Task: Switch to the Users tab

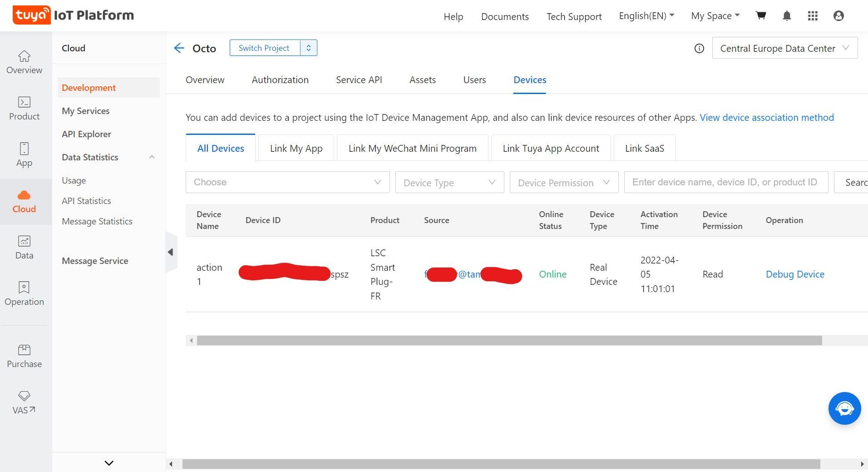Action: tap(474, 80)
